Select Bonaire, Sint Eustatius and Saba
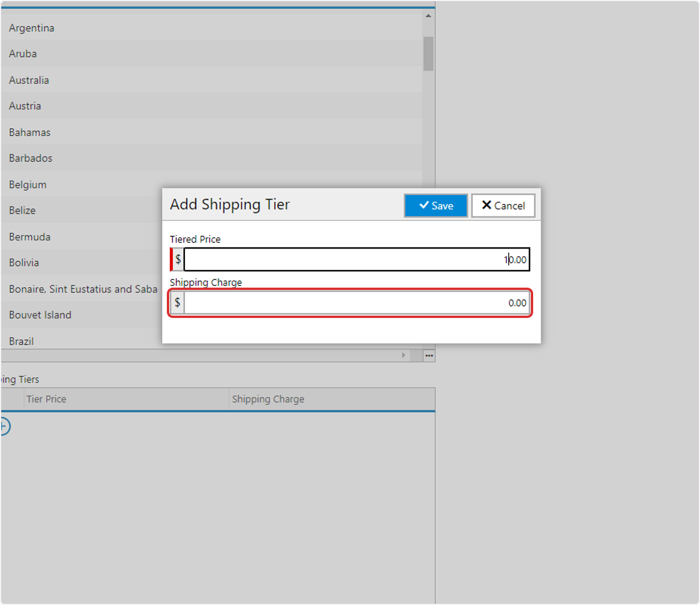 (x=82, y=289)
